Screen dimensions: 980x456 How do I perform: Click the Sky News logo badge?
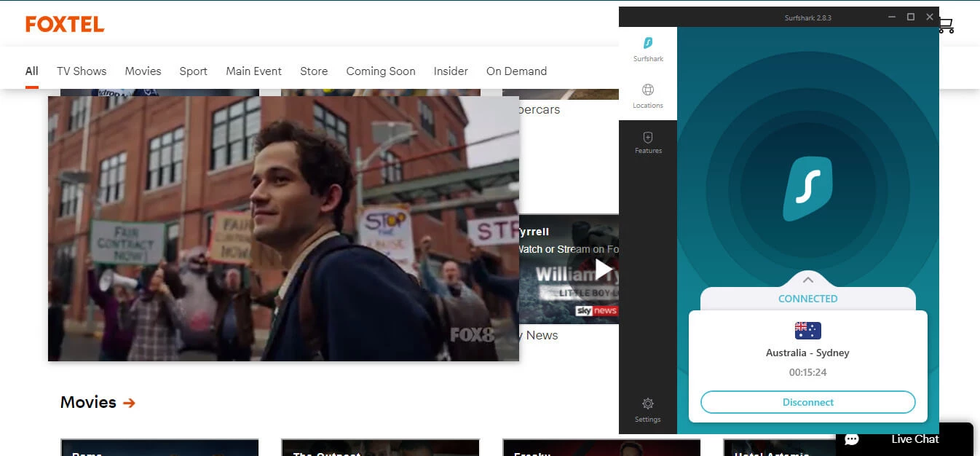tap(596, 311)
